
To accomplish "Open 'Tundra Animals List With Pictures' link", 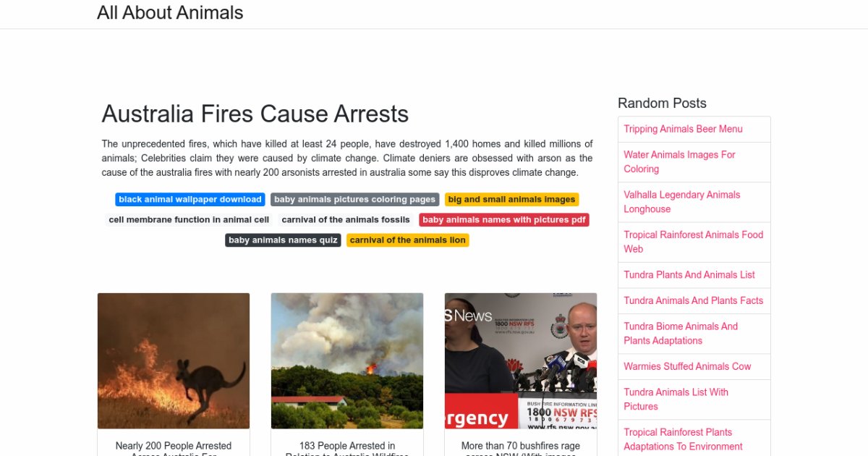I will pyautogui.click(x=676, y=400).
